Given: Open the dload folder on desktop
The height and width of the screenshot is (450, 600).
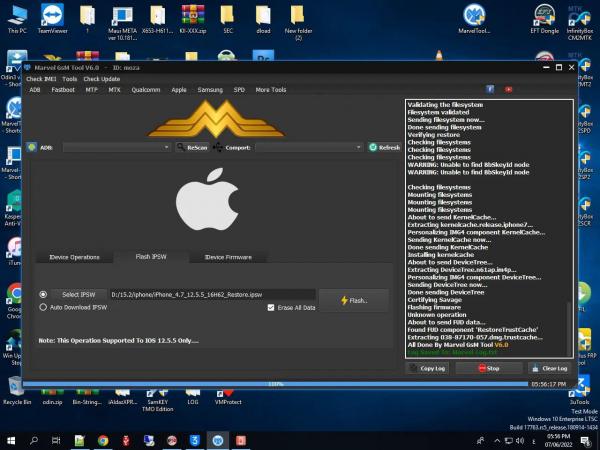Looking at the screenshot, I should (263, 19).
